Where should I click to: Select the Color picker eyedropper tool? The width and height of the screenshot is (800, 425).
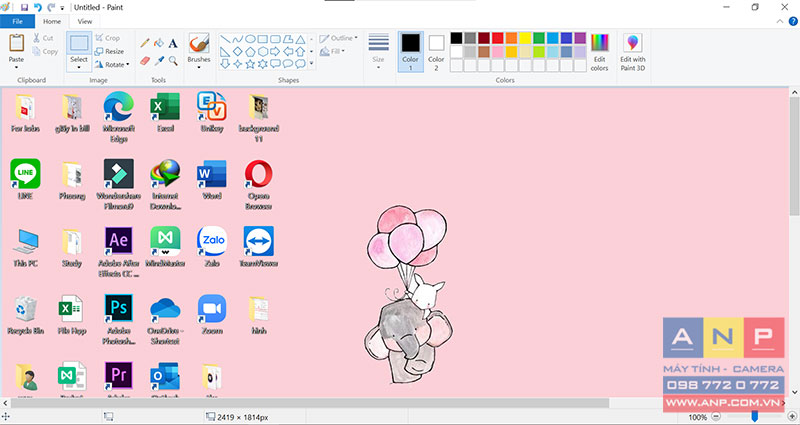159,61
